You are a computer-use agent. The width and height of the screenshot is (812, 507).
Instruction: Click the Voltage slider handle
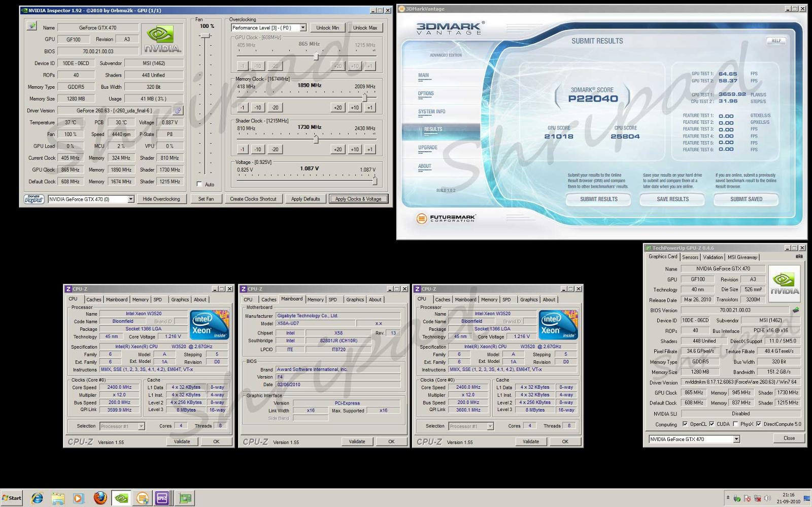coord(375,181)
